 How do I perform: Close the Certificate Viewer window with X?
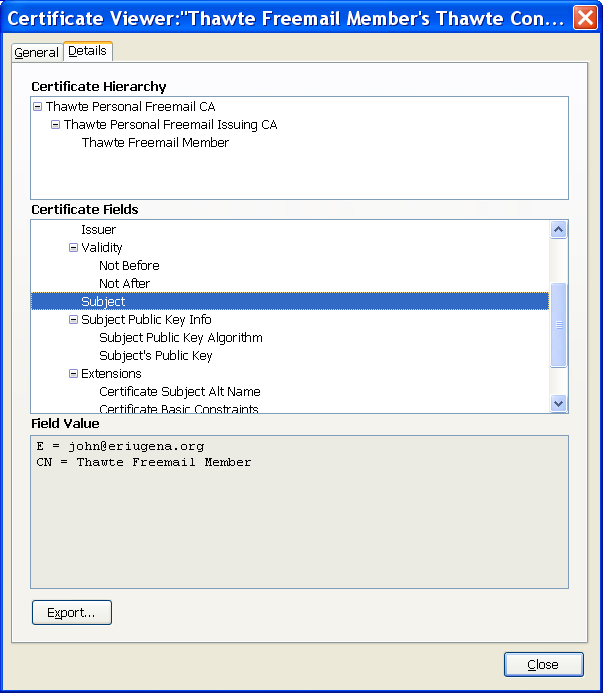(585, 18)
